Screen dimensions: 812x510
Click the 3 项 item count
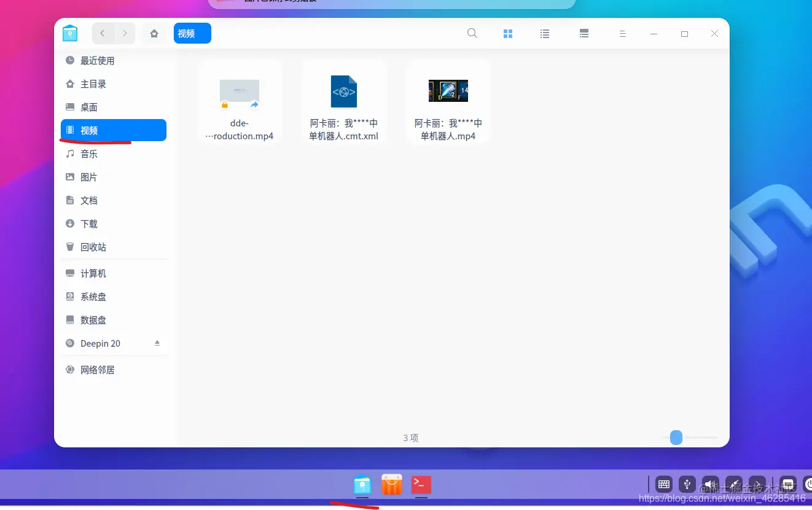click(x=411, y=438)
